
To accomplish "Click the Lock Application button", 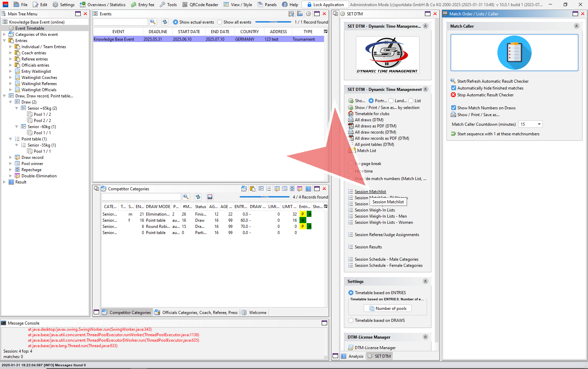I will [325, 4].
